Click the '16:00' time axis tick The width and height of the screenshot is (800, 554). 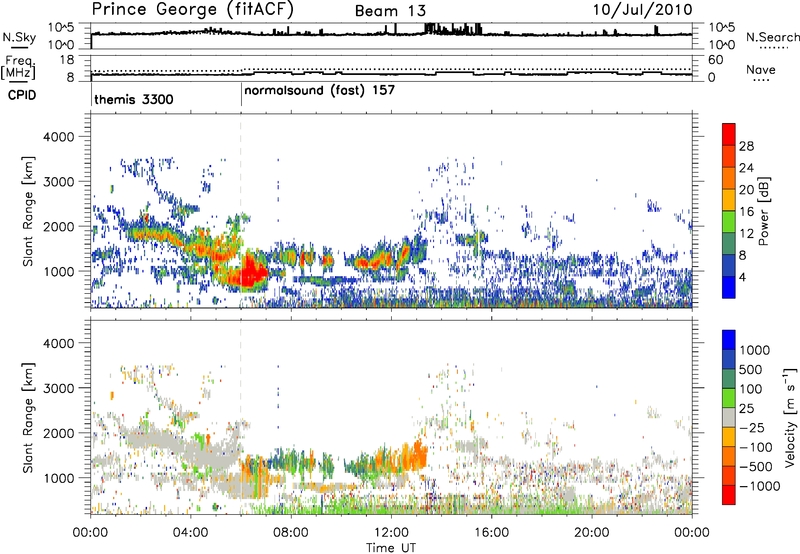[491, 533]
